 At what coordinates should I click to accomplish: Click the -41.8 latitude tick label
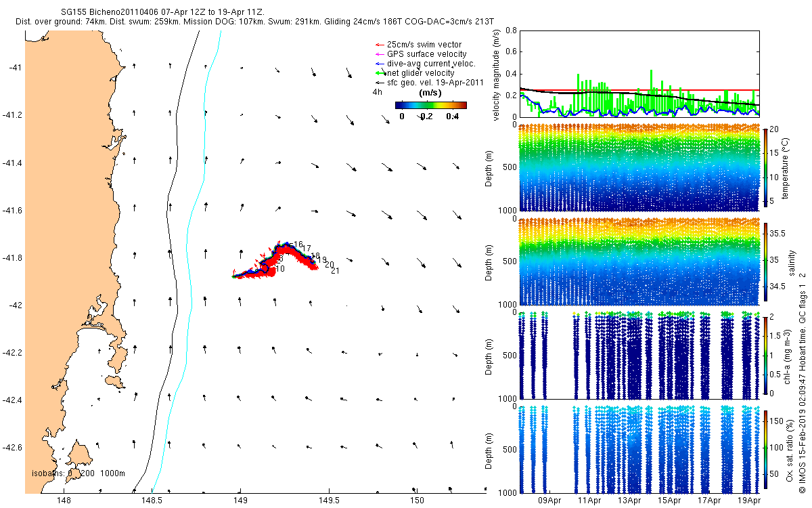12,258
